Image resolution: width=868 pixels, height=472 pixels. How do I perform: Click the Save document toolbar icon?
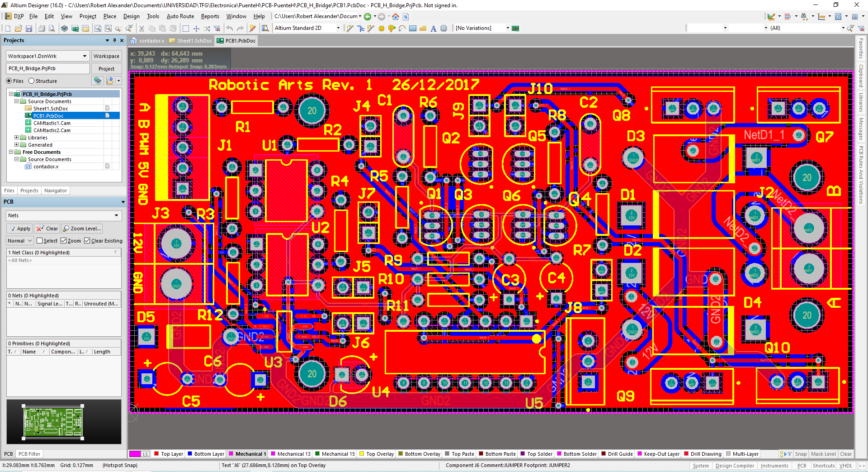pos(29,29)
